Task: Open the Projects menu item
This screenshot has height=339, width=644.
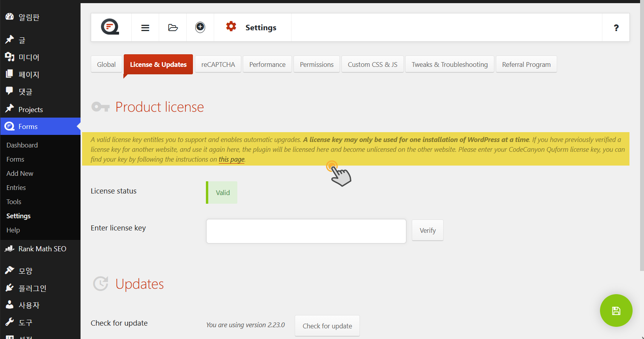Action: [x=40, y=109]
